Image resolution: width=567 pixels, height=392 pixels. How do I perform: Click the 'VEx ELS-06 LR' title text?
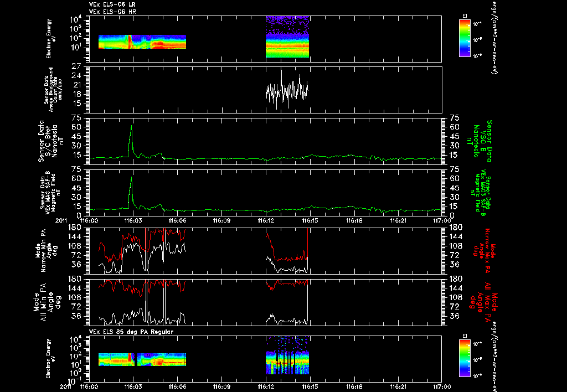[112, 4]
